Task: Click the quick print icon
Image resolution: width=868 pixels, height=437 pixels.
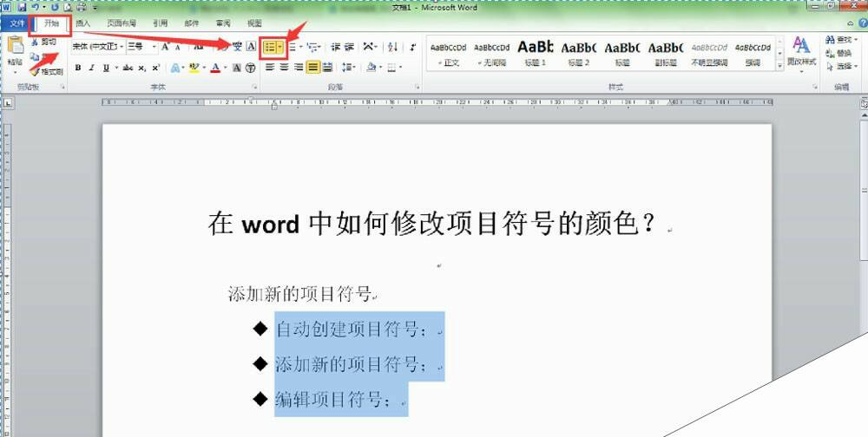Action: click(x=81, y=7)
